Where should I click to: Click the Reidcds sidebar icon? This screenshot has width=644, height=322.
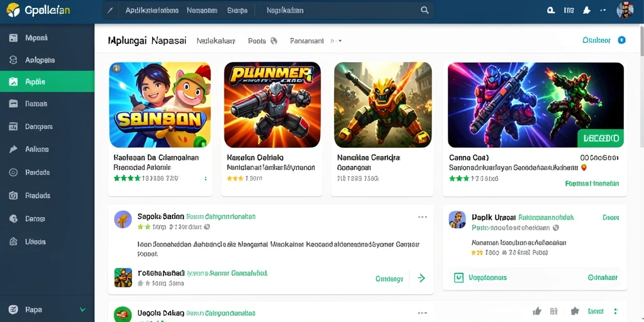tap(13, 172)
